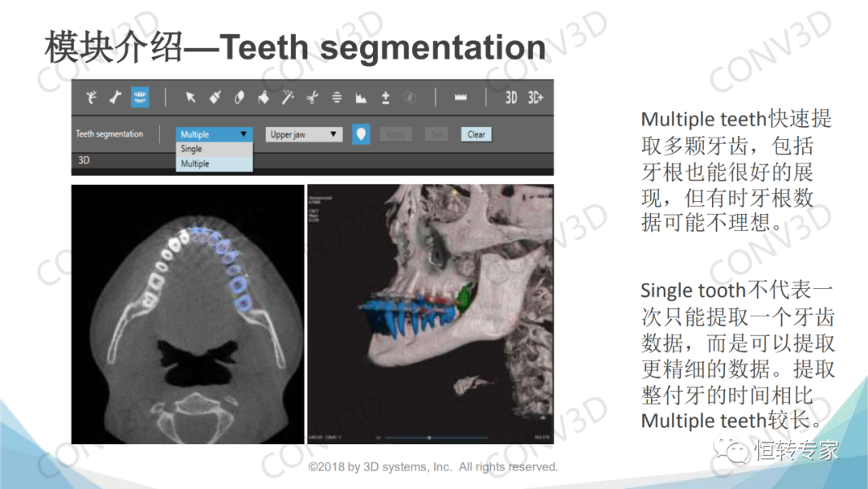Open the Multiple mode dropdown
The height and width of the screenshot is (489, 868).
[x=215, y=134]
